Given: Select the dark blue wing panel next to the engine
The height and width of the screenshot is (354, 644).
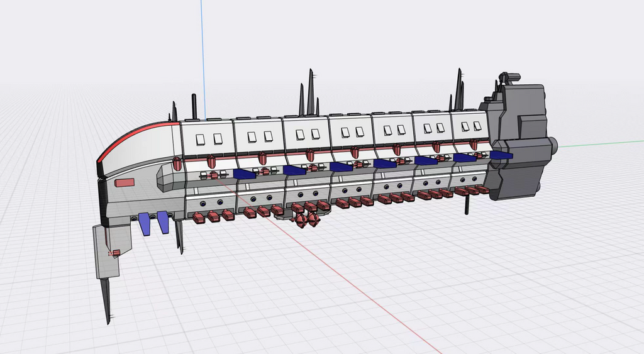Looking at the screenshot, I should coord(501,155).
